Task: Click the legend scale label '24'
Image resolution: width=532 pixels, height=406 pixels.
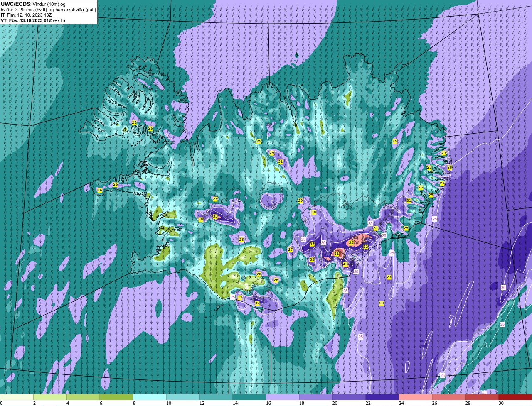Action: pos(401,403)
